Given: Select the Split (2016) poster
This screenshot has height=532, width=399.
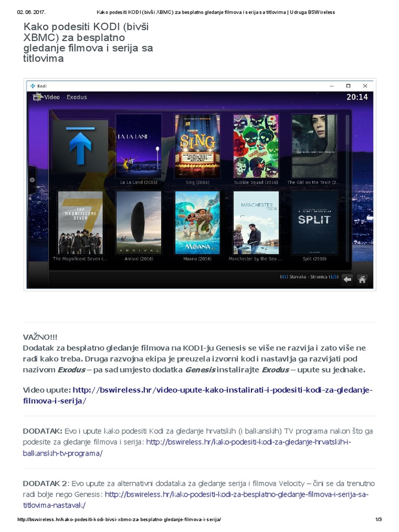Looking at the screenshot, I should pyautogui.click(x=314, y=222).
